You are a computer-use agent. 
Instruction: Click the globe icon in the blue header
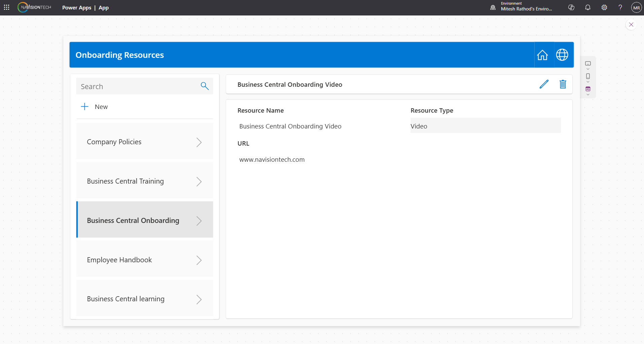coord(562,55)
